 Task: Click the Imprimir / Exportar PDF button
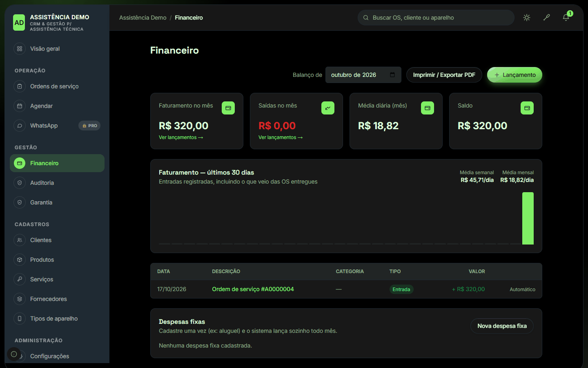coord(444,75)
